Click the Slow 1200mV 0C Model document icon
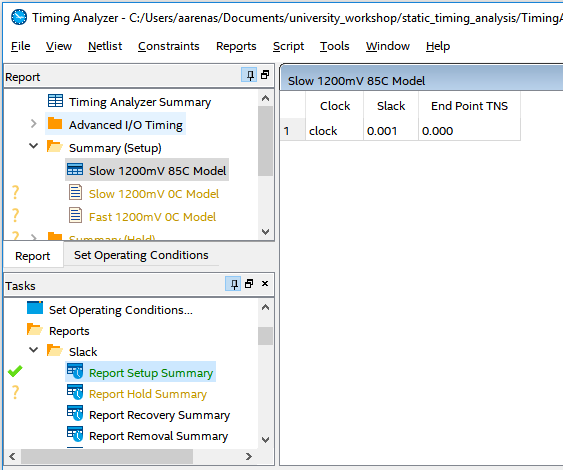 coord(75,192)
